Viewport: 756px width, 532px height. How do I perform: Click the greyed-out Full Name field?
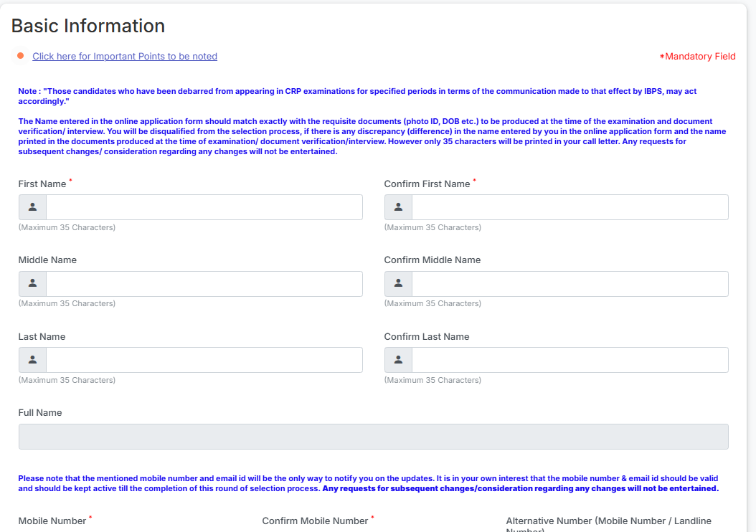point(373,437)
